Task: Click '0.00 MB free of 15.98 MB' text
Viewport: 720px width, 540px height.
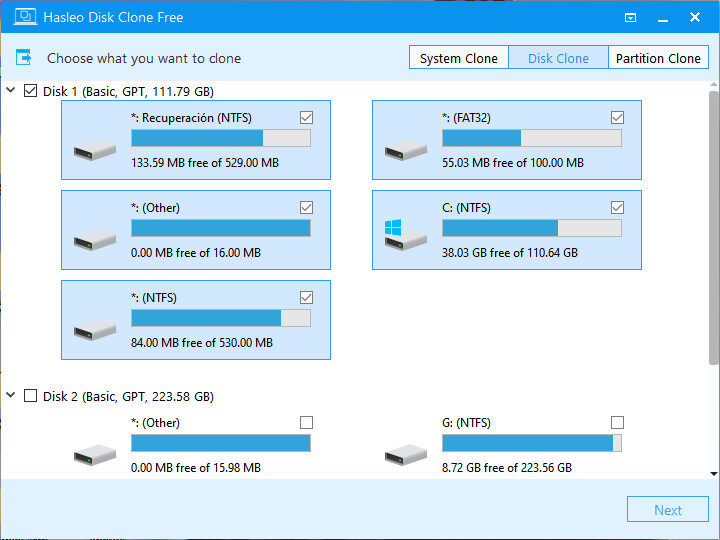Action: (x=196, y=467)
